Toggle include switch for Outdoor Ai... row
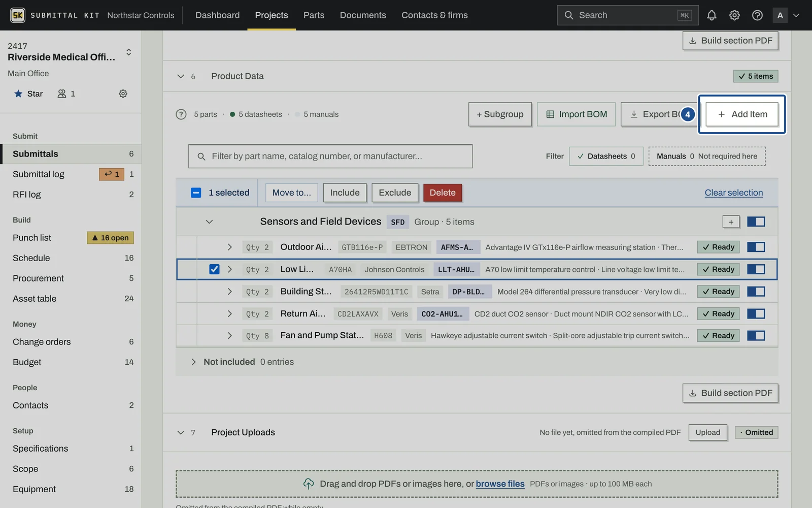 tap(756, 247)
